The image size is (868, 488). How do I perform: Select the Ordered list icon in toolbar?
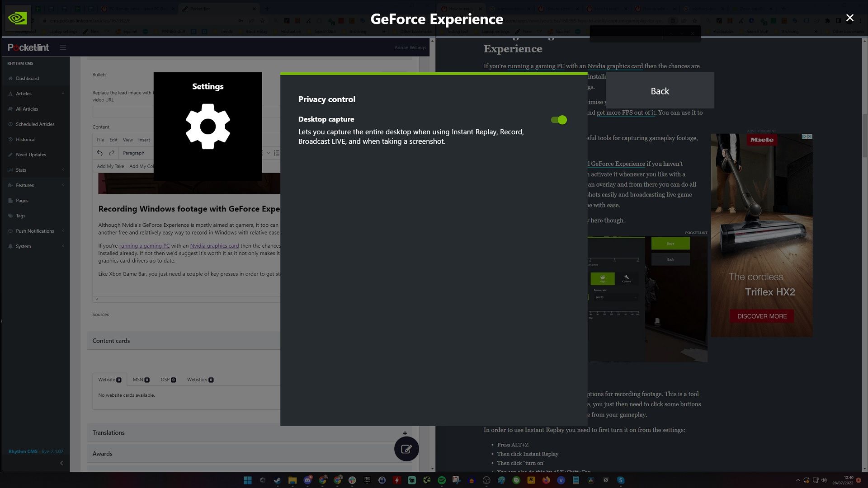coord(277,153)
